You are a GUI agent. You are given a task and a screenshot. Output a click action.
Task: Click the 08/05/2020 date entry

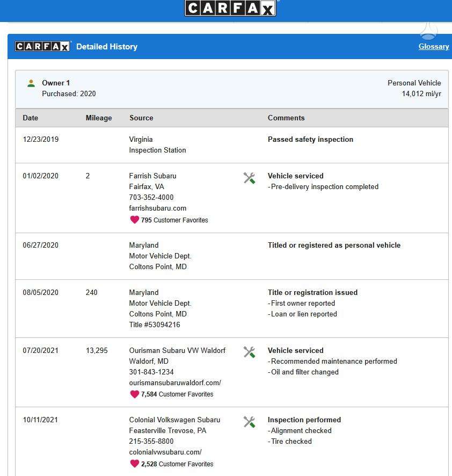tap(41, 292)
